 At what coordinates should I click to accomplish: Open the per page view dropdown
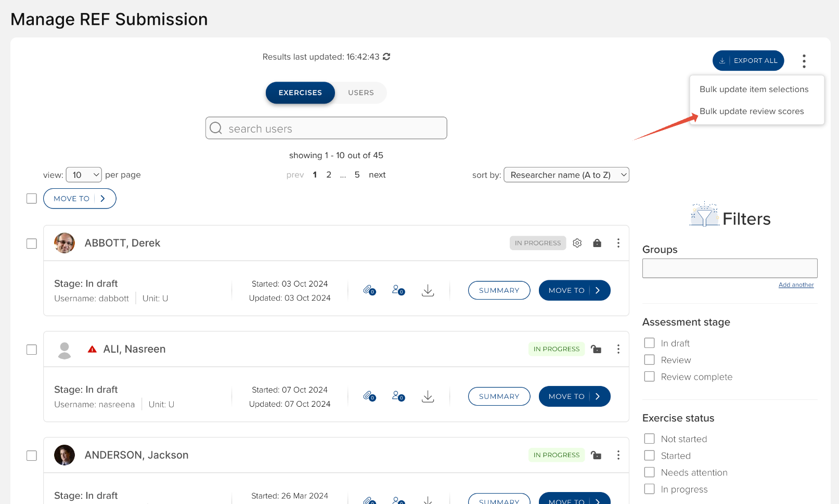[x=84, y=175]
